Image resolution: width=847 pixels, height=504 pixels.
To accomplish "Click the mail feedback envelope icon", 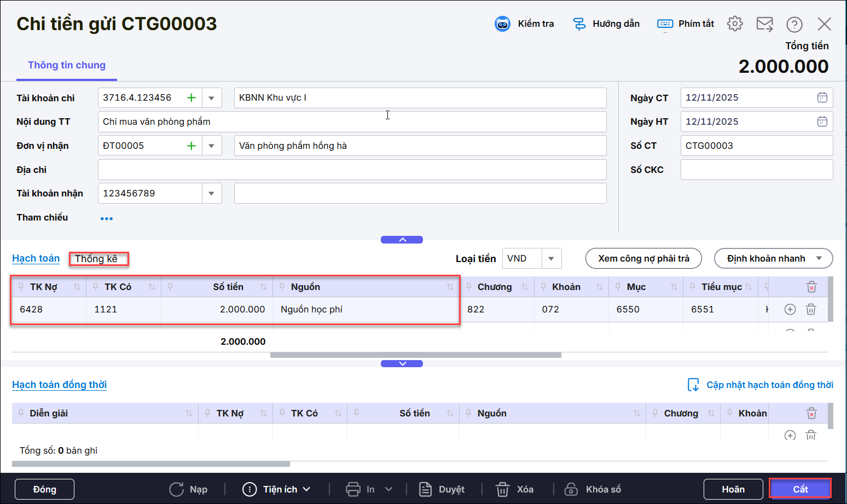I will point(764,24).
